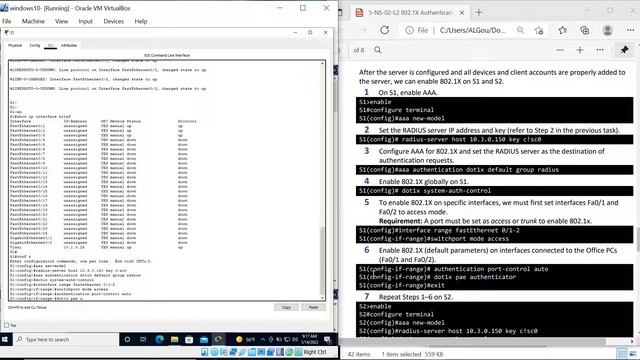640x360 pixels.
Task: Open a new tab in Edge
Action: coord(479,13)
